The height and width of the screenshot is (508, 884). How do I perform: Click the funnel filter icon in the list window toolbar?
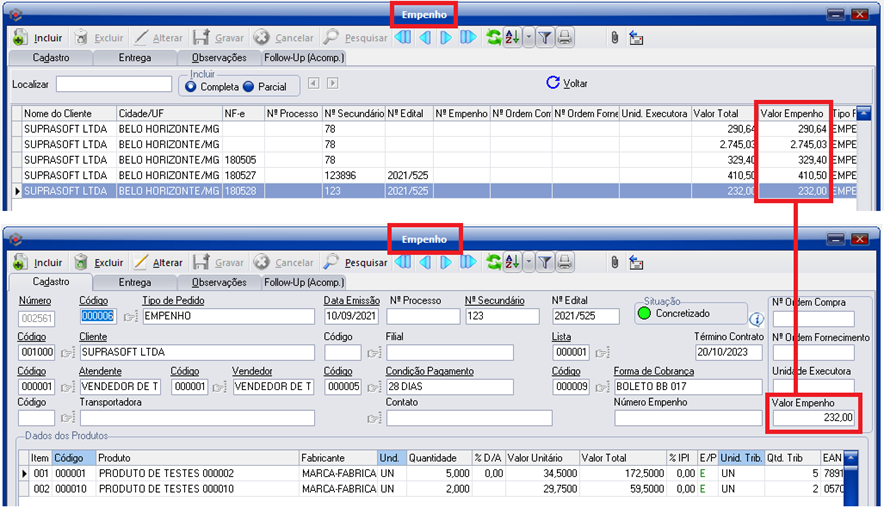[544, 38]
